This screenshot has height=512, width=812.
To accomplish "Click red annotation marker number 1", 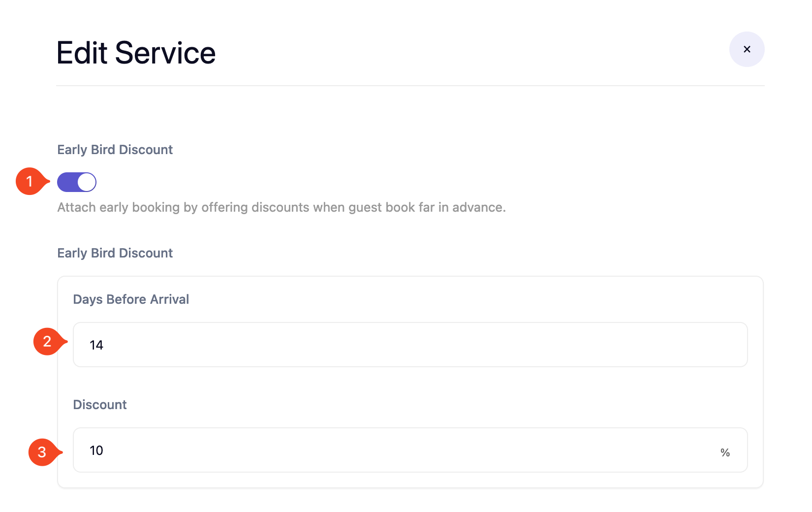I will point(30,182).
